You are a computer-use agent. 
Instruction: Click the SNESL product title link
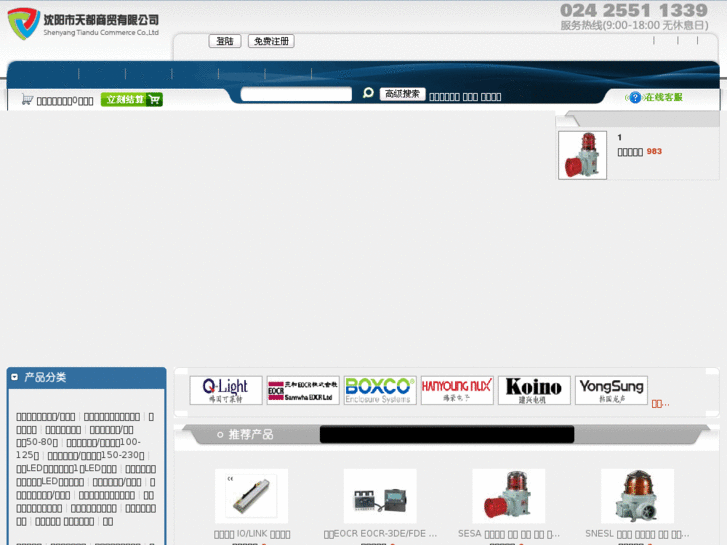click(x=637, y=534)
